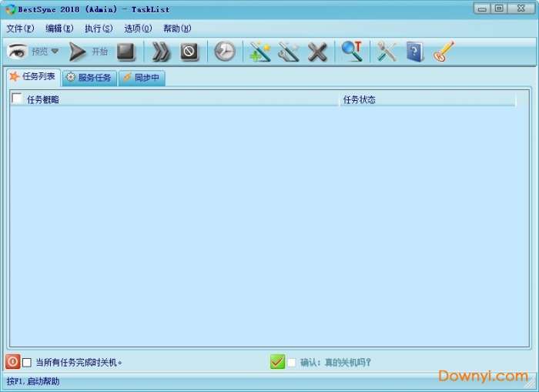
Task: Open the 选项(O) menu
Action: [138, 28]
